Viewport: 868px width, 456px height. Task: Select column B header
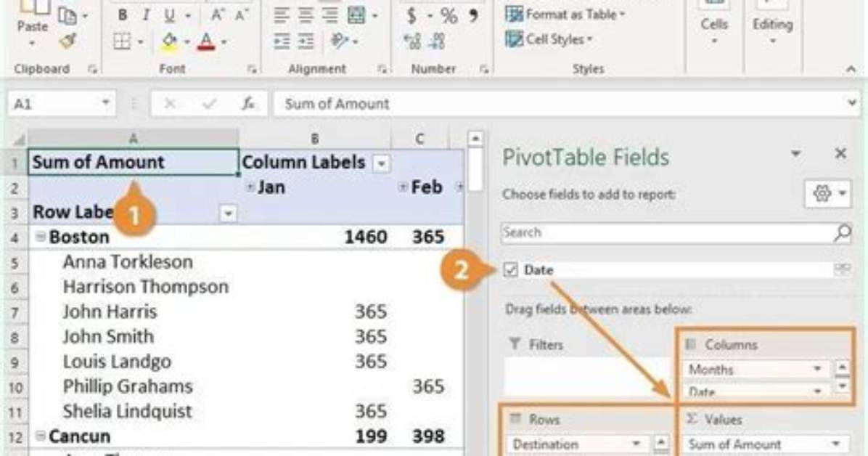[314, 139]
